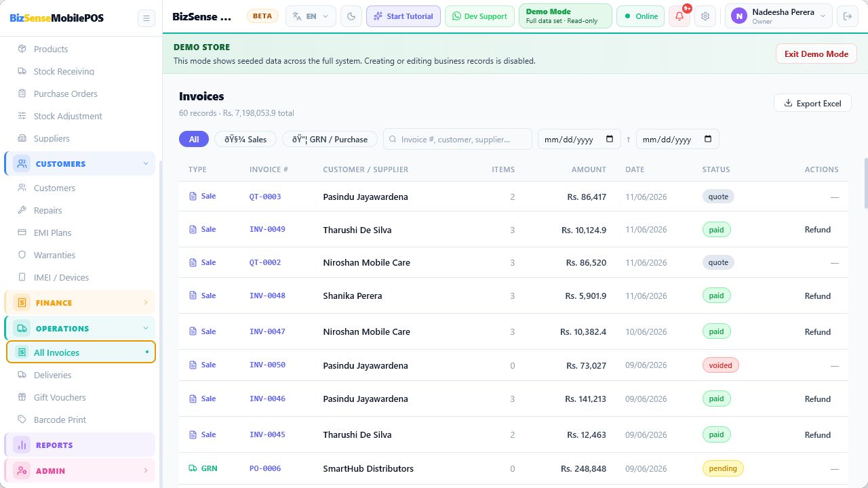Open Nadeesha Perera user menu
This screenshot has height=488, width=868.
click(779, 16)
